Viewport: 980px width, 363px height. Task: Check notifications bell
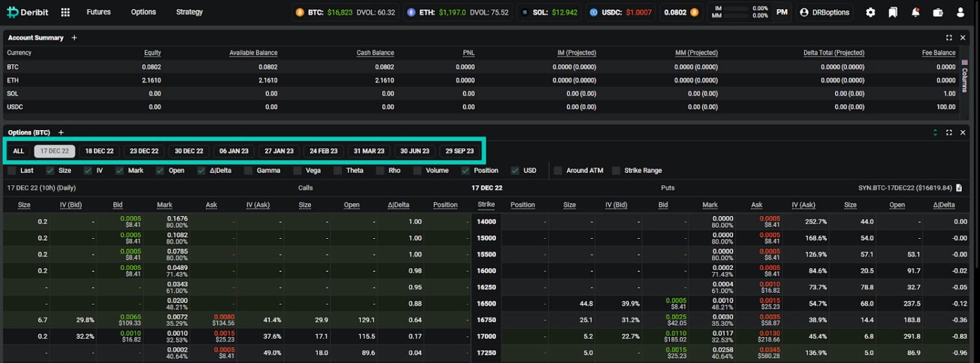pos(916,12)
